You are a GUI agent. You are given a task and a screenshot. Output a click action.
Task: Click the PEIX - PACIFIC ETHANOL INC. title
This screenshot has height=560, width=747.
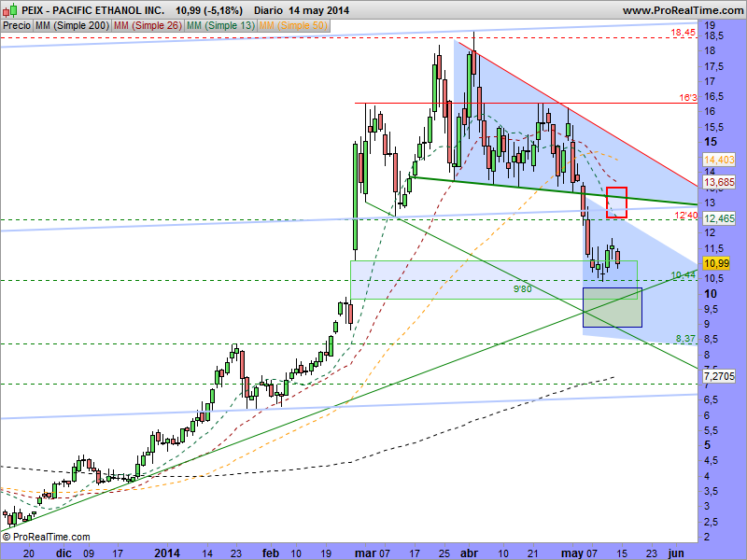[x=93, y=10]
